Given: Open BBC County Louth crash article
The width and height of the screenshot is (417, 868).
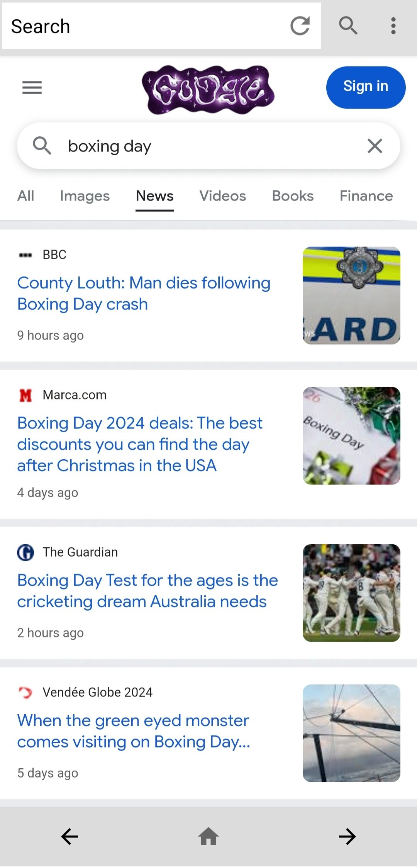Looking at the screenshot, I should 144,294.
